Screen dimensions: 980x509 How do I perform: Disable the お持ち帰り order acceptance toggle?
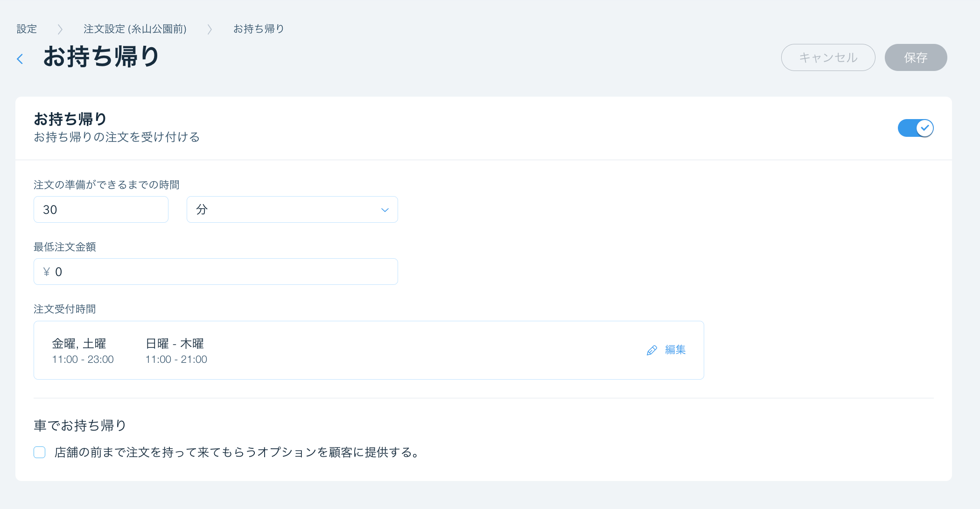pos(915,128)
